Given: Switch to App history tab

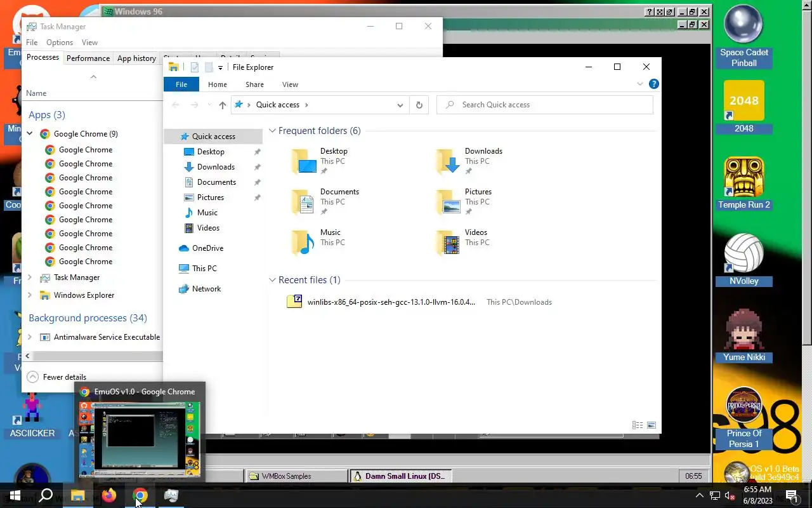Looking at the screenshot, I should (136, 58).
